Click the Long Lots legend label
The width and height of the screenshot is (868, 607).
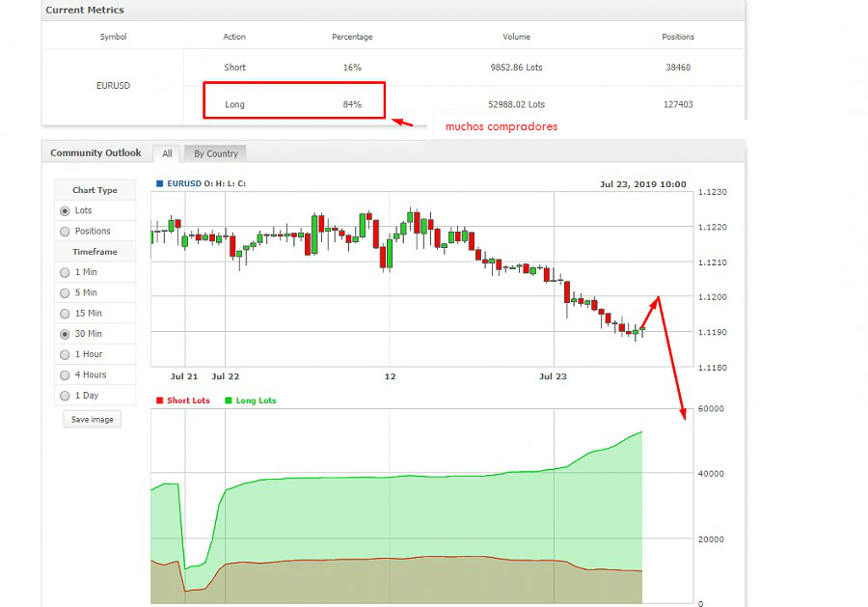pos(256,400)
